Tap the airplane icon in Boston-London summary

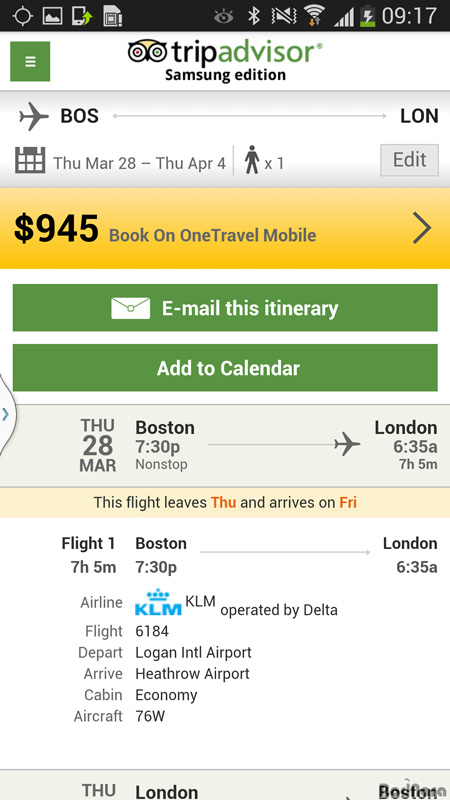(347, 444)
